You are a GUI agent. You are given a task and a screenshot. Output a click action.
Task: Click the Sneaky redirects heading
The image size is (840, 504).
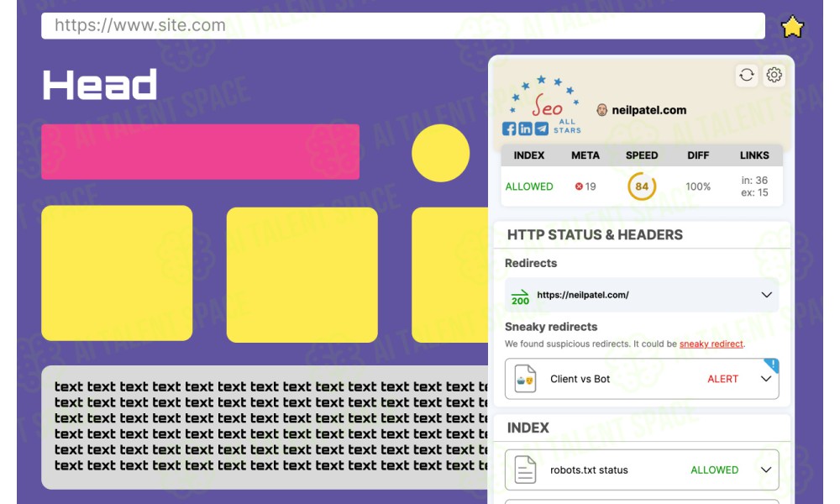coord(551,327)
